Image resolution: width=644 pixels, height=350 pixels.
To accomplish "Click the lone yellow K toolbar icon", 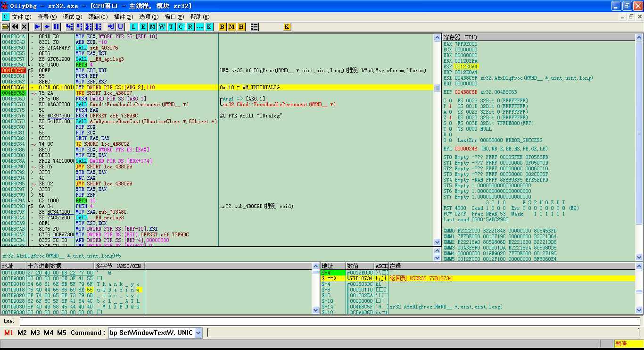I will tap(287, 27).
